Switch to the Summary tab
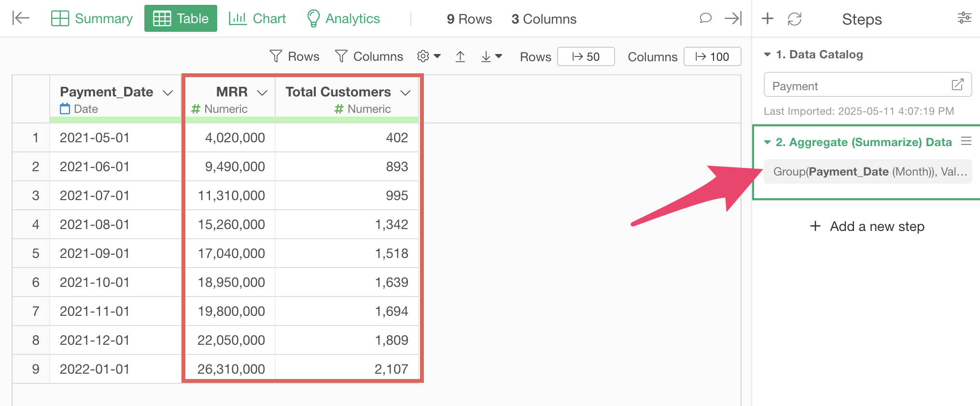This screenshot has height=406, width=980. tap(92, 18)
